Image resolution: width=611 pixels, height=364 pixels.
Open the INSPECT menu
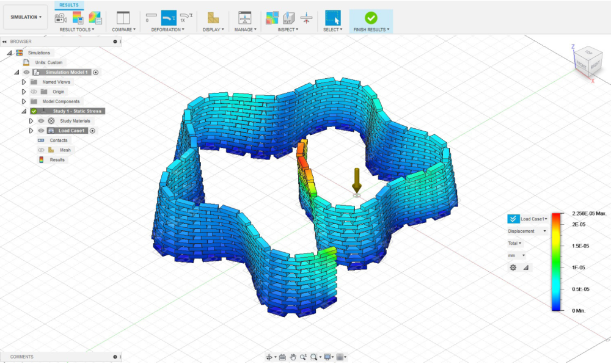pyautogui.click(x=288, y=29)
